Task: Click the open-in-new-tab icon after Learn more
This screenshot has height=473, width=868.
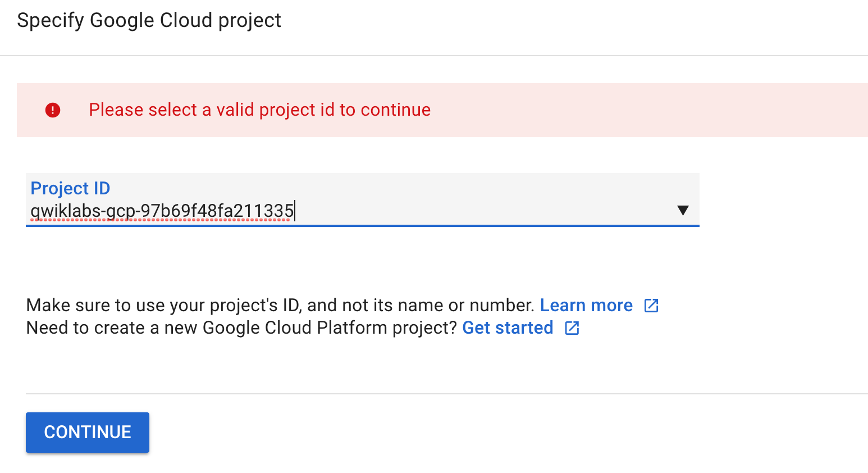Action: (x=651, y=305)
